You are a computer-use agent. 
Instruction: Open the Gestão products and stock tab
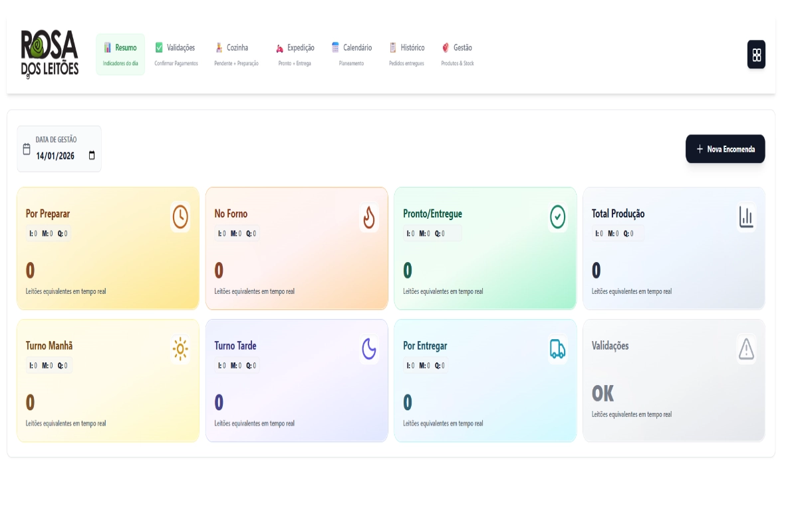point(458,55)
